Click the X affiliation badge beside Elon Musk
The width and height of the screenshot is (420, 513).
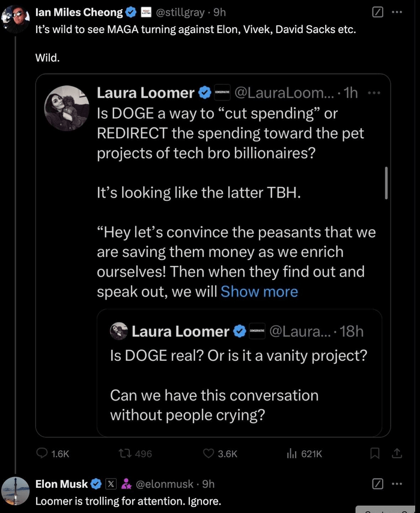pyautogui.click(x=111, y=484)
